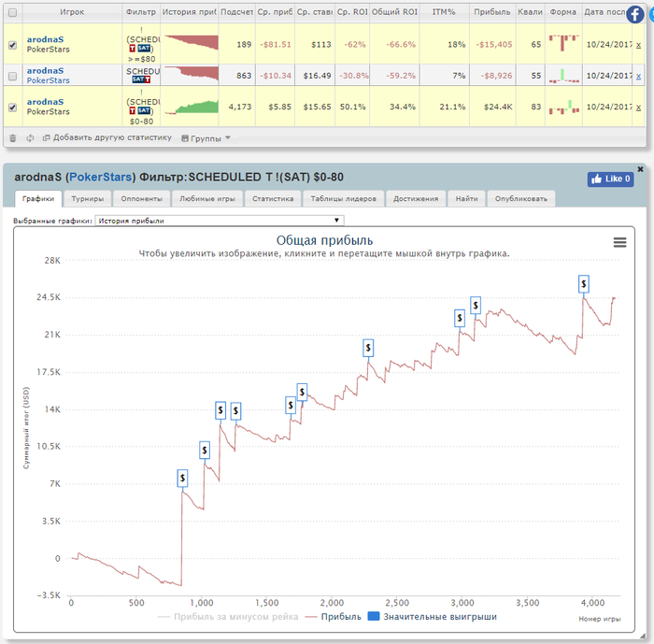Remove the 189-count row with x
The width and height of the screenshot is (654, 644).
coord(638,45)
